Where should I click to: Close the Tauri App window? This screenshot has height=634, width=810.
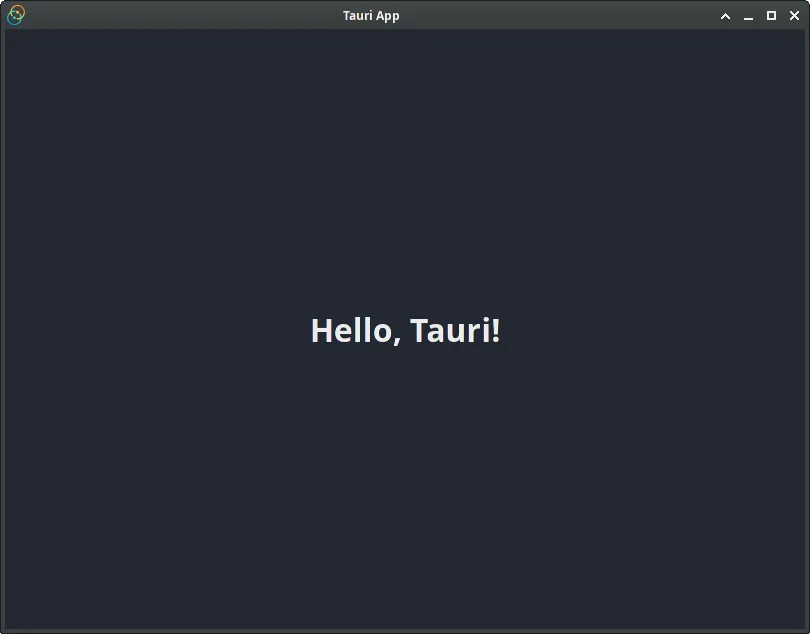(794, 16)
